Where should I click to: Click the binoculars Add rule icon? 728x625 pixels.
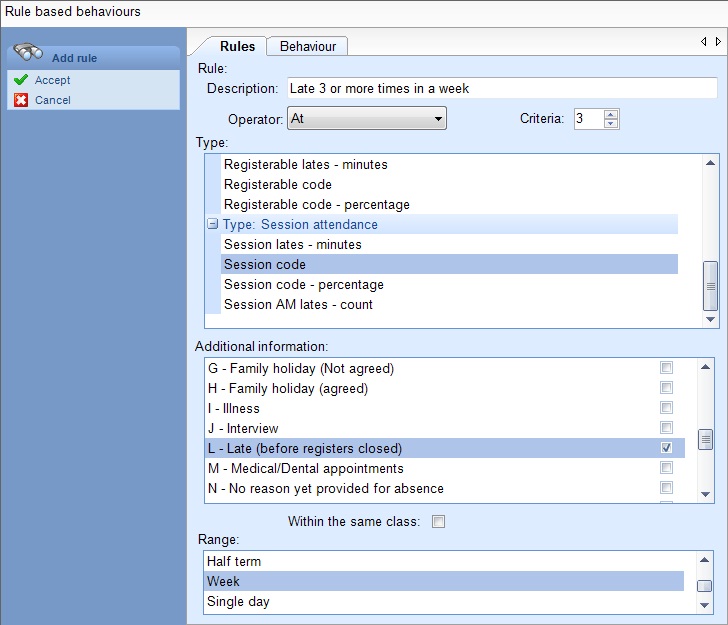pyautogui.click(x=28, y=52)
